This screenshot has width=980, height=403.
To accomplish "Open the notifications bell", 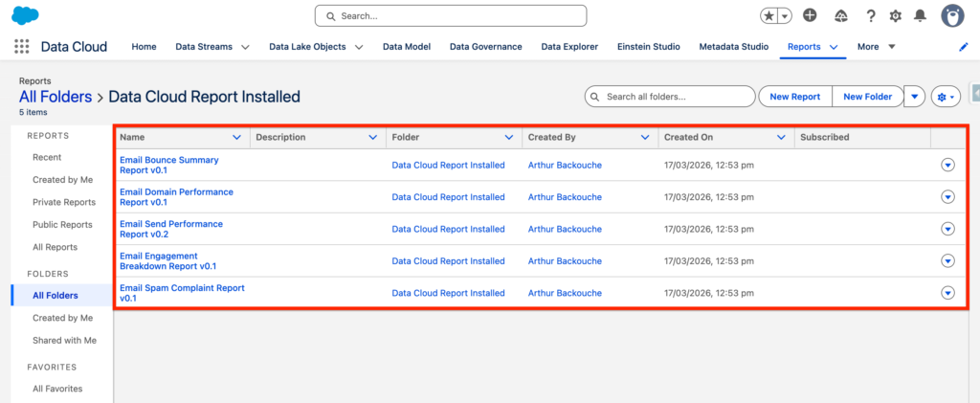I will click(921, 16).
